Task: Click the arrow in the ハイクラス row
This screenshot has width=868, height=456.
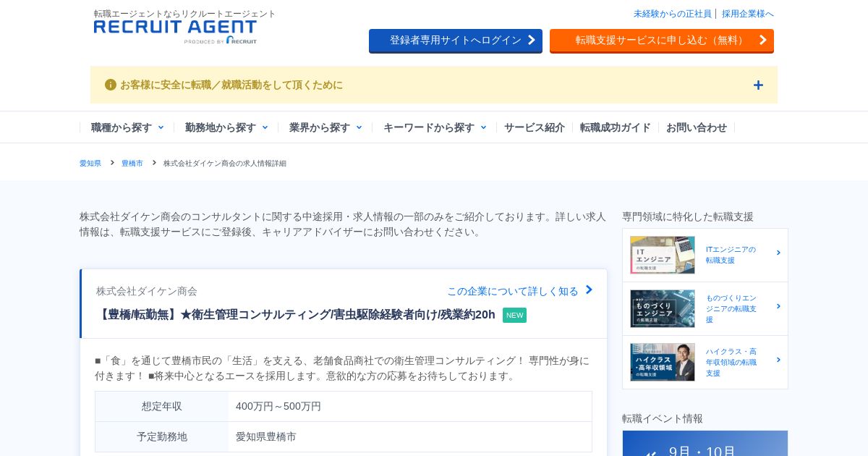Action: click(778, 360)
